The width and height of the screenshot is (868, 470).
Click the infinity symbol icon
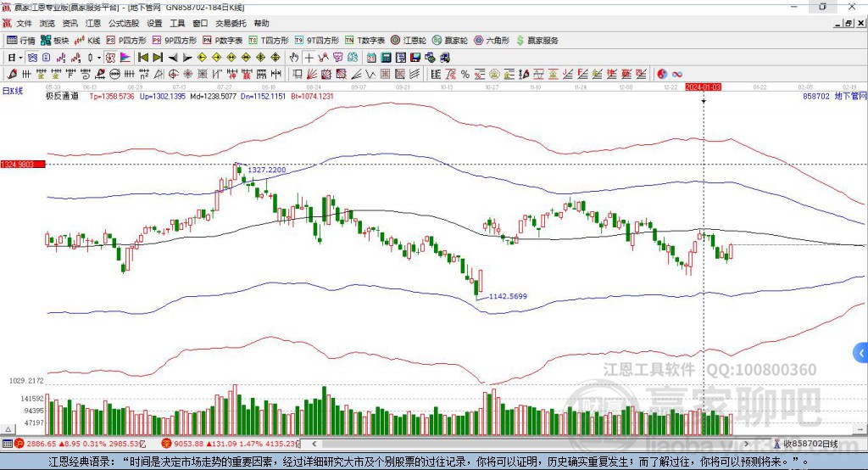(x=677, y=75)
